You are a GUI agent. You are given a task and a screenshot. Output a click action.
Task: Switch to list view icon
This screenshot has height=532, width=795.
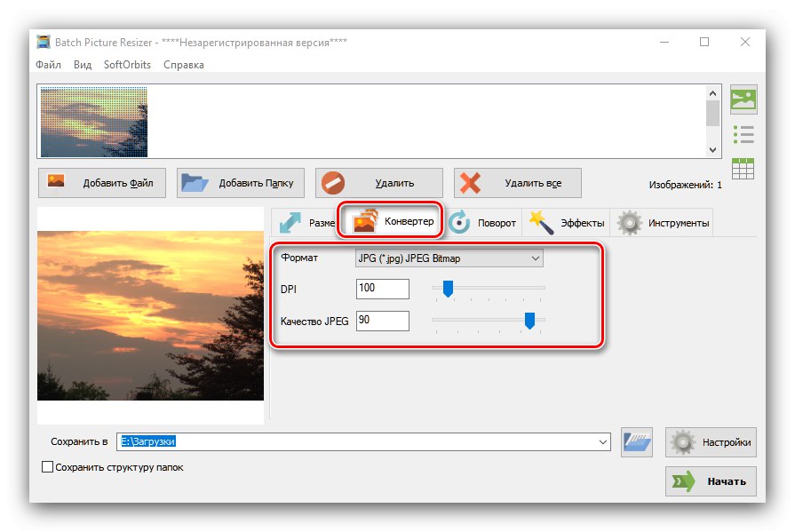(x=743, y=134)
